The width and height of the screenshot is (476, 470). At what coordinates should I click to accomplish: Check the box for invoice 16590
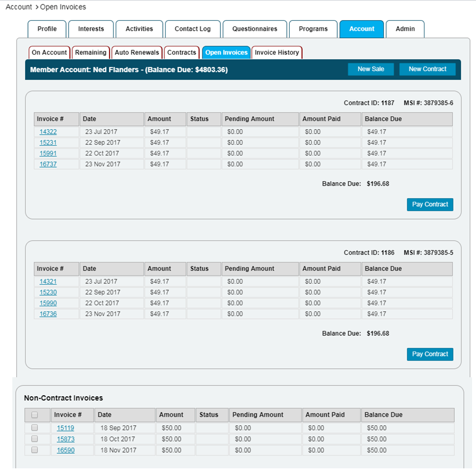tap(35, 450)
